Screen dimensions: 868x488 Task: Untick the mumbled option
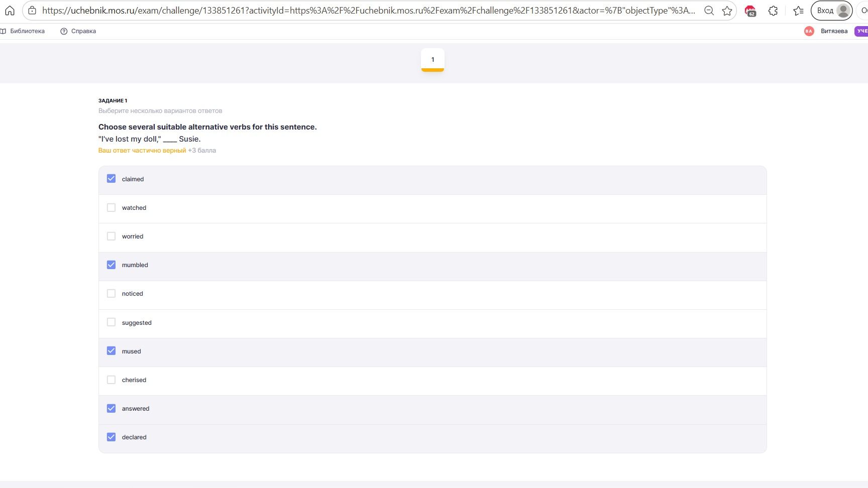coord(111,265)
